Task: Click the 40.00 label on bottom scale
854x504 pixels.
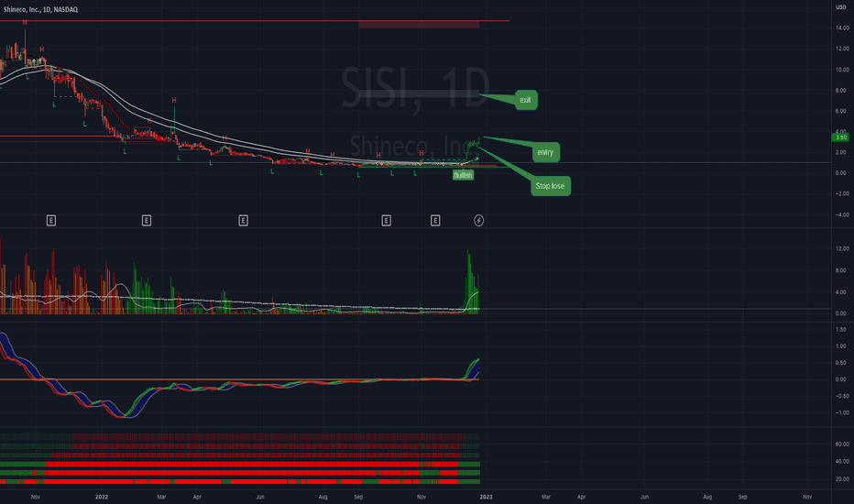Action: pyautogui.click(x=842, y=462)
